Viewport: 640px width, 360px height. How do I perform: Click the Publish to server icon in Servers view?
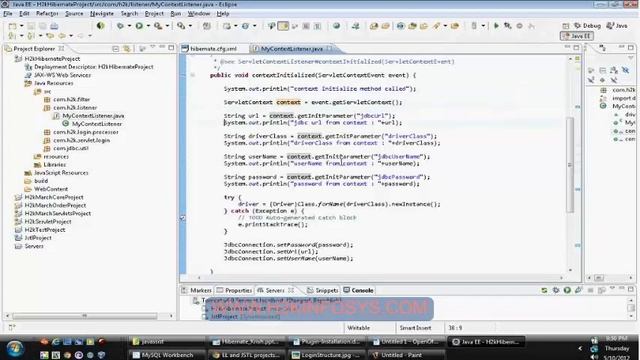[544, 290]
